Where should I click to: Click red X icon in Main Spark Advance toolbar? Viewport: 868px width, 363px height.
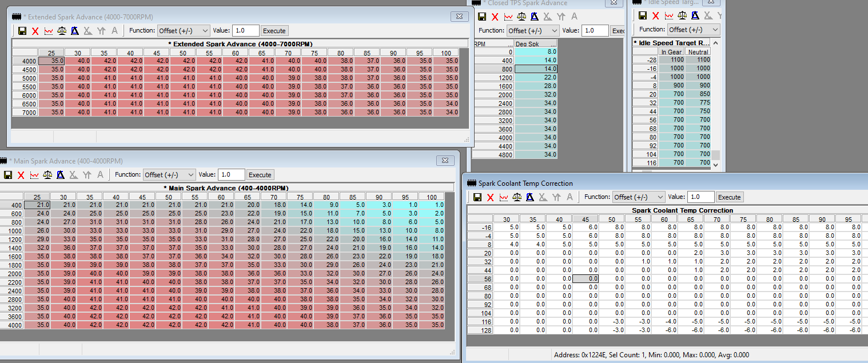click(x=21, y=175)
